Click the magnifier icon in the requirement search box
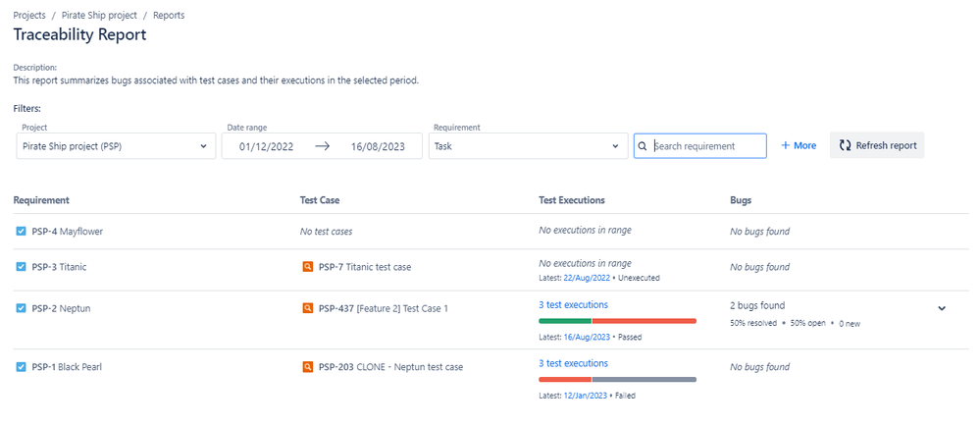 tap(643, 146)
